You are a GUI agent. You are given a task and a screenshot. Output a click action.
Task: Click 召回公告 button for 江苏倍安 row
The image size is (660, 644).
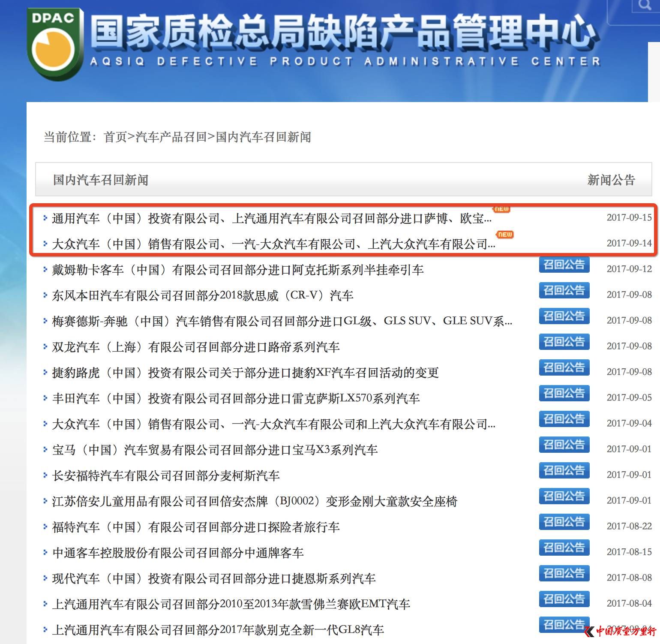[x=564, y=496]
